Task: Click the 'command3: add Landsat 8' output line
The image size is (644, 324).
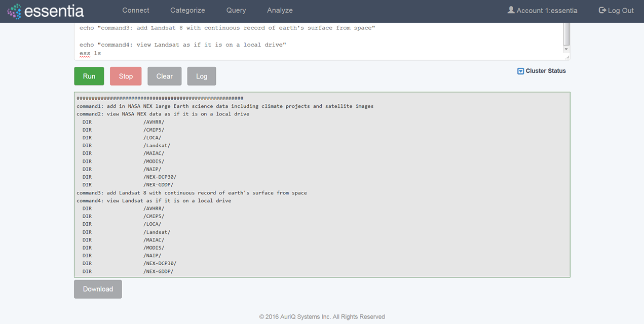Action: pyautogui.click(x=192, y=193)
